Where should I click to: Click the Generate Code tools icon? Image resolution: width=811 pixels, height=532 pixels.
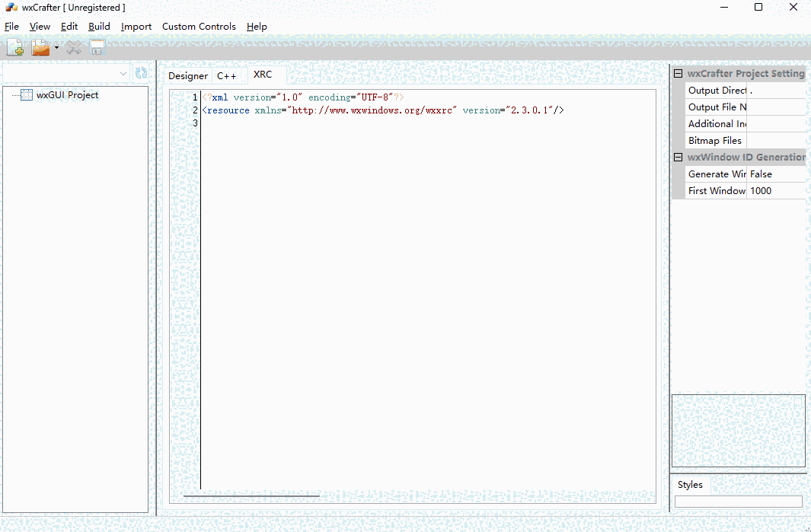point(74,49)
